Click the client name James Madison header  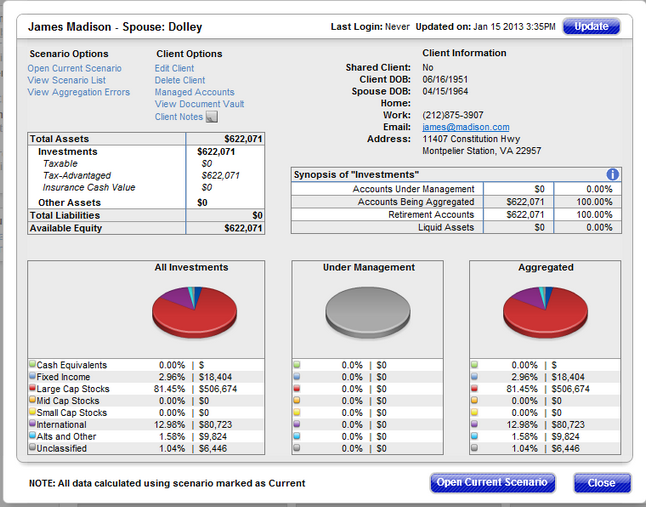[69, 27]
